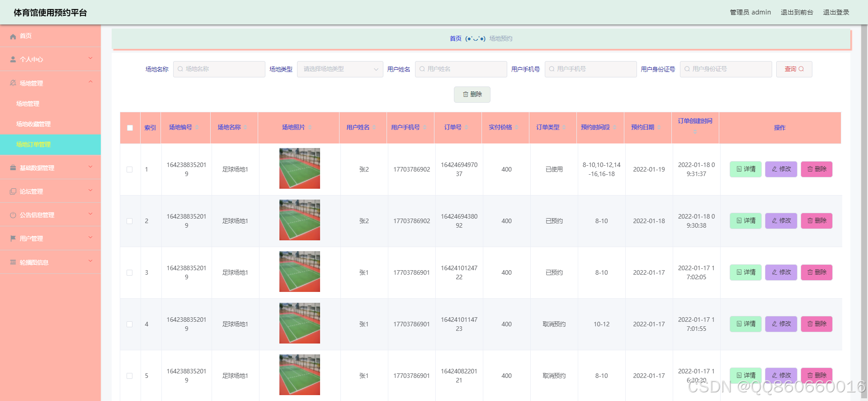Expand 论坛管理 chevron
The height and width of the screenshot is (401, 868).
90,190
